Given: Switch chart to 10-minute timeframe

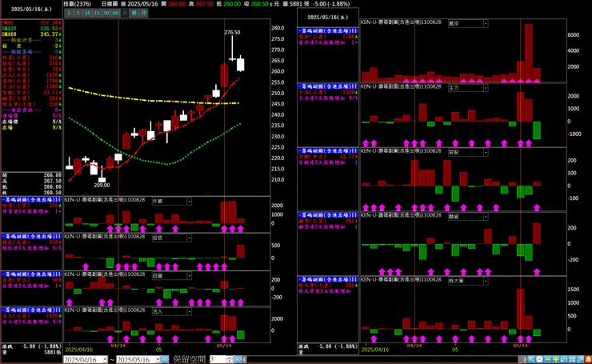Looking at the screenshot, I should pos(87,13).
